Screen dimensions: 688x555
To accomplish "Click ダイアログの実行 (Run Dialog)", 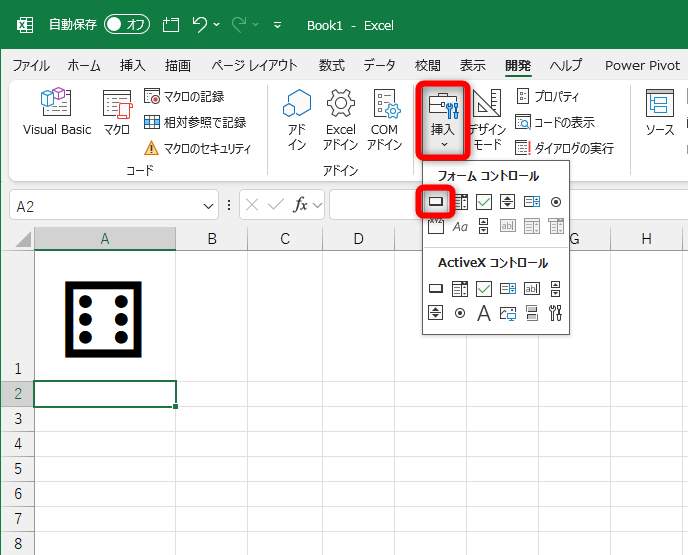I will [564, 148].
